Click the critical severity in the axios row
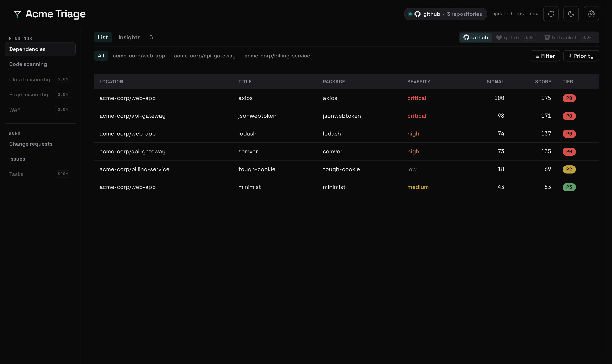Image resolution: width=612 pixels, height=364 pixels. point(416,98)
